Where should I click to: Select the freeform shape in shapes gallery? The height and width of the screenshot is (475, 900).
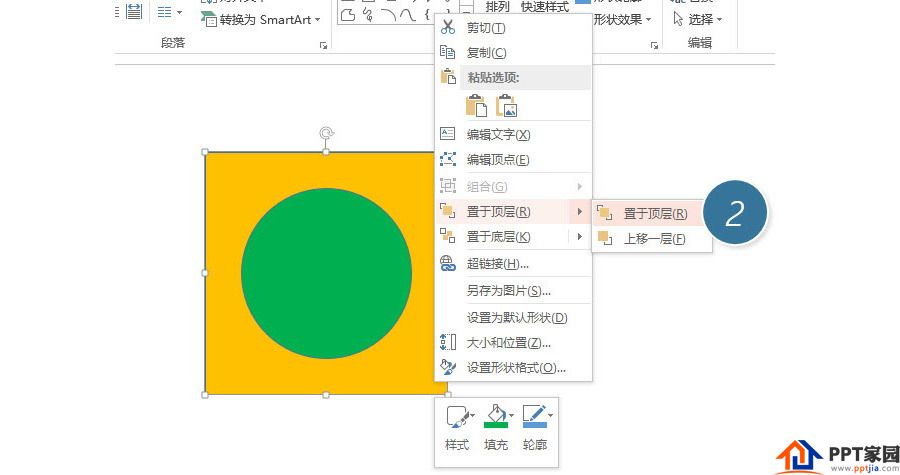348,15
